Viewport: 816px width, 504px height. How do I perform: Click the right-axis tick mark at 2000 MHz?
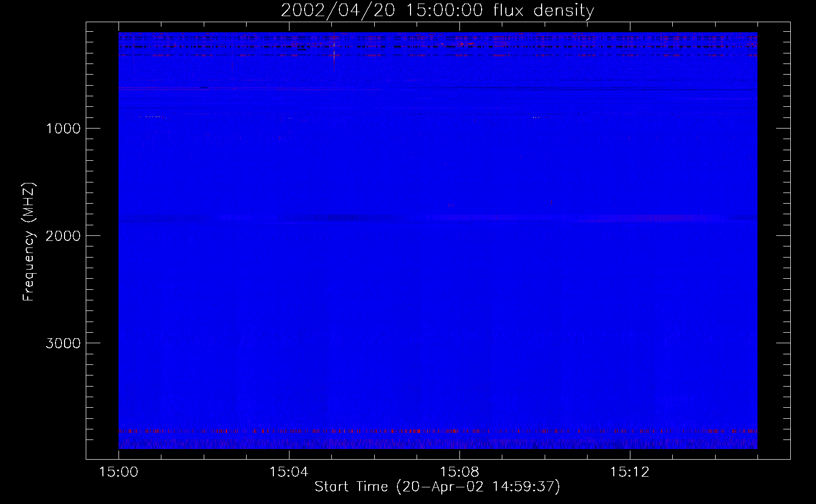(783, 235)
